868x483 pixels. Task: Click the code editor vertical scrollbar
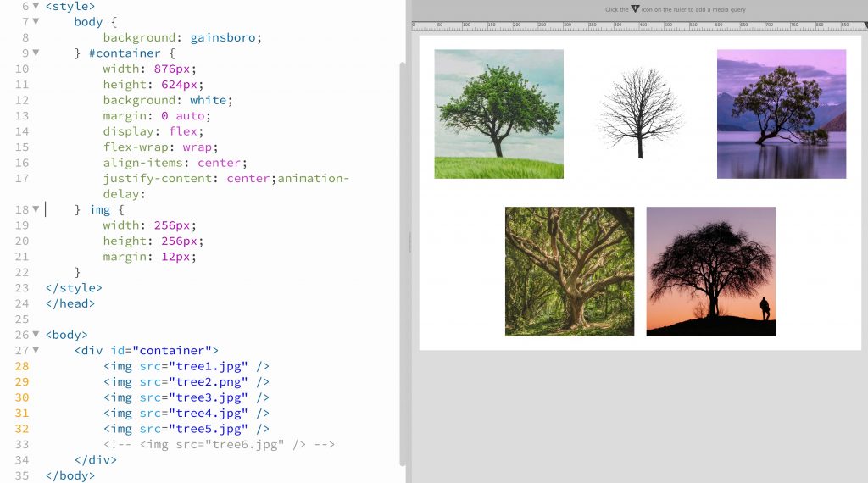click(403, 264)
